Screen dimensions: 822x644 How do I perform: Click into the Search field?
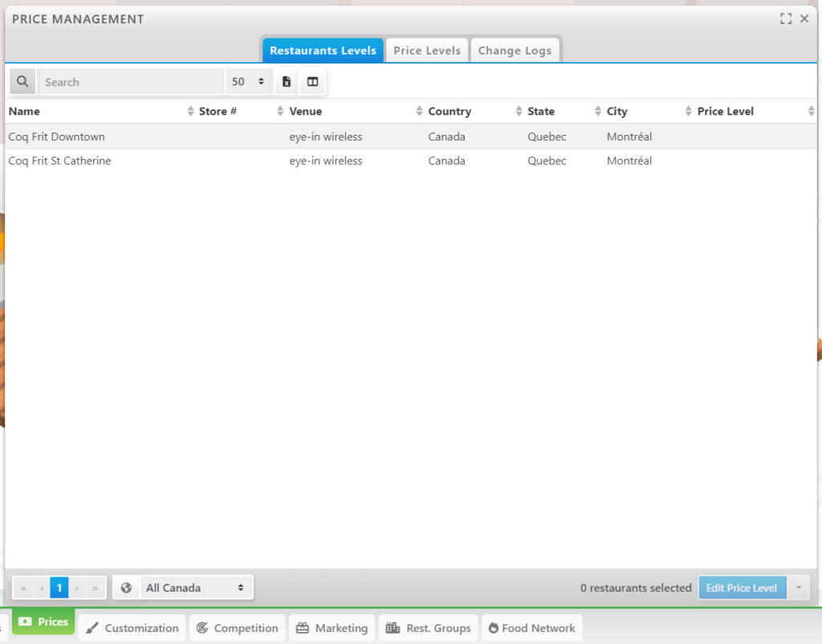click(130, 82)
